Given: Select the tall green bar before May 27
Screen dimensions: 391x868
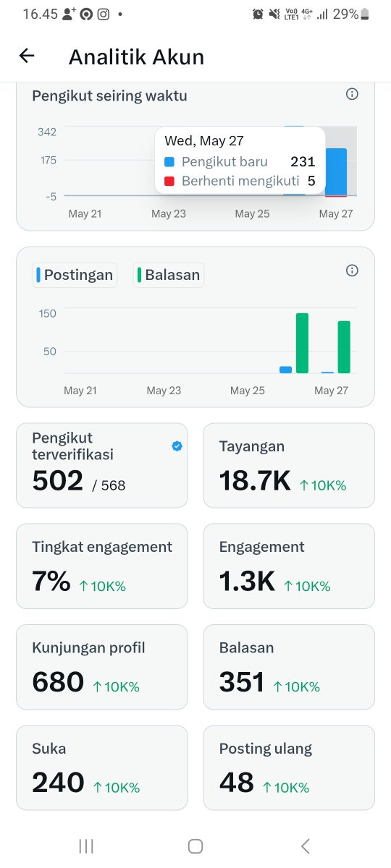Looking at the screenshot, I should 303,343.
